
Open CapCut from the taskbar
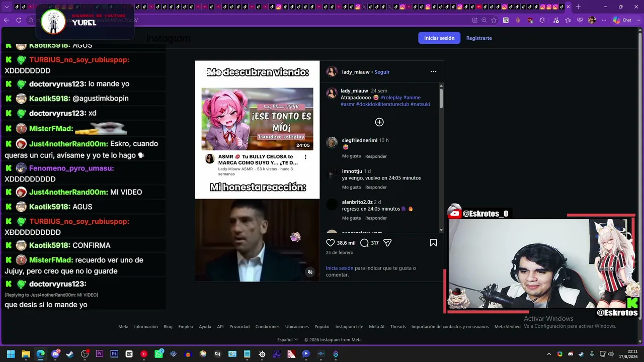[129, 354]
